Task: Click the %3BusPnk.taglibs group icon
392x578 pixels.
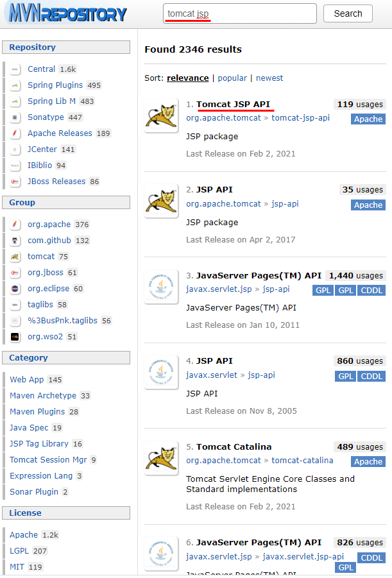Action: click(x=15, y=321)
